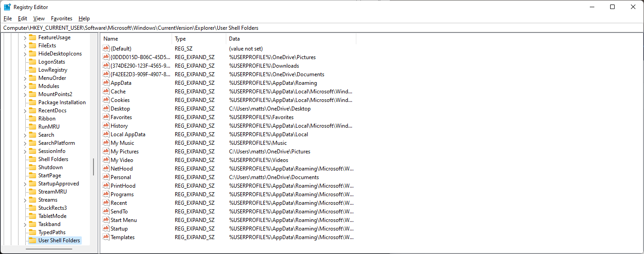Click the Registry Editor title bar icon
The height and width of the screenshot is (254, 644).
7,7
